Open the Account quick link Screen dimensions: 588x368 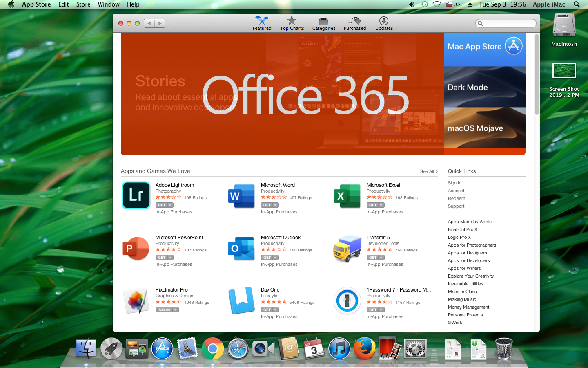pos(456,191)
